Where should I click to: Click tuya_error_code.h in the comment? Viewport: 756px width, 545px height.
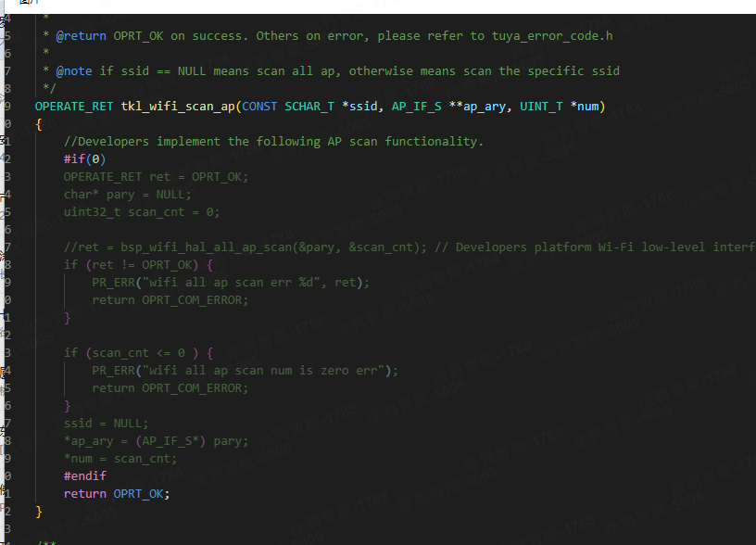click(550, 36)
